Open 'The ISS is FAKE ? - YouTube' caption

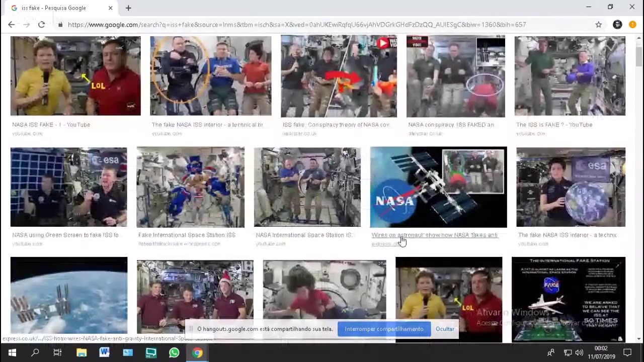tap(554, 125)
